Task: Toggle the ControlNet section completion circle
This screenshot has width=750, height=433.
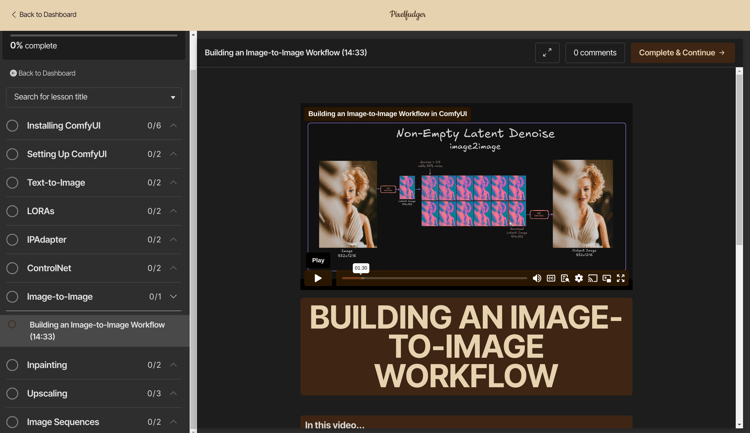Action: pos(13,268)
